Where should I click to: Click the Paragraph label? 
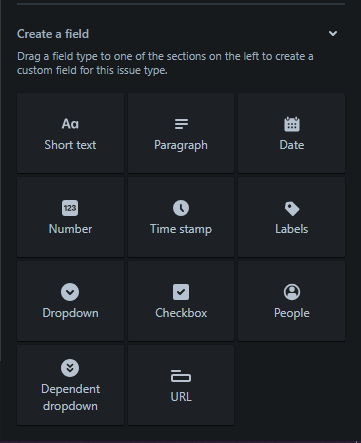tap(181, 146)
